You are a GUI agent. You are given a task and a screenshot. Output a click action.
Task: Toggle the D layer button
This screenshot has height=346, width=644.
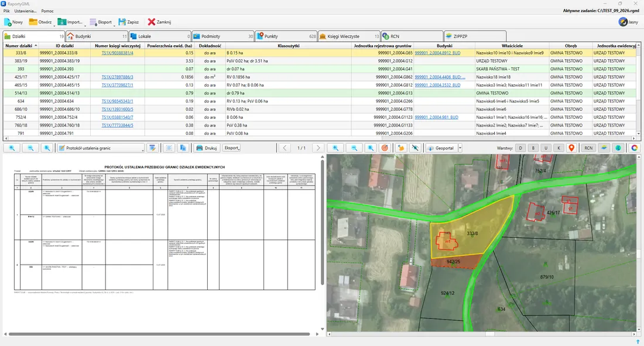[520, 148]
